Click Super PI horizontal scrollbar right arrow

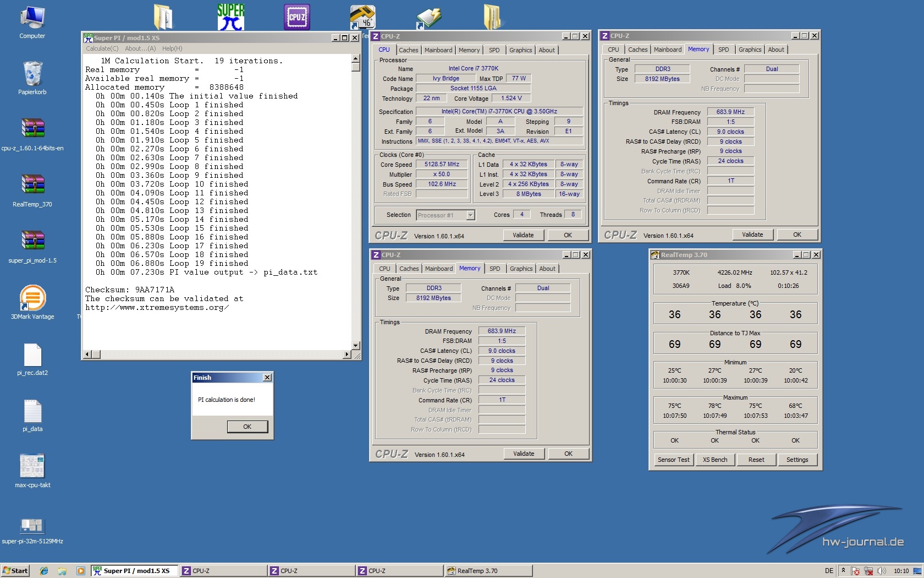[346, 355]
